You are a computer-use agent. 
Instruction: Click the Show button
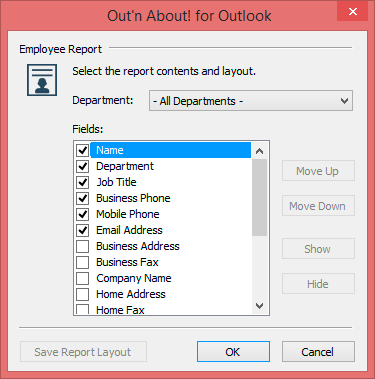[x=318, y=249]
